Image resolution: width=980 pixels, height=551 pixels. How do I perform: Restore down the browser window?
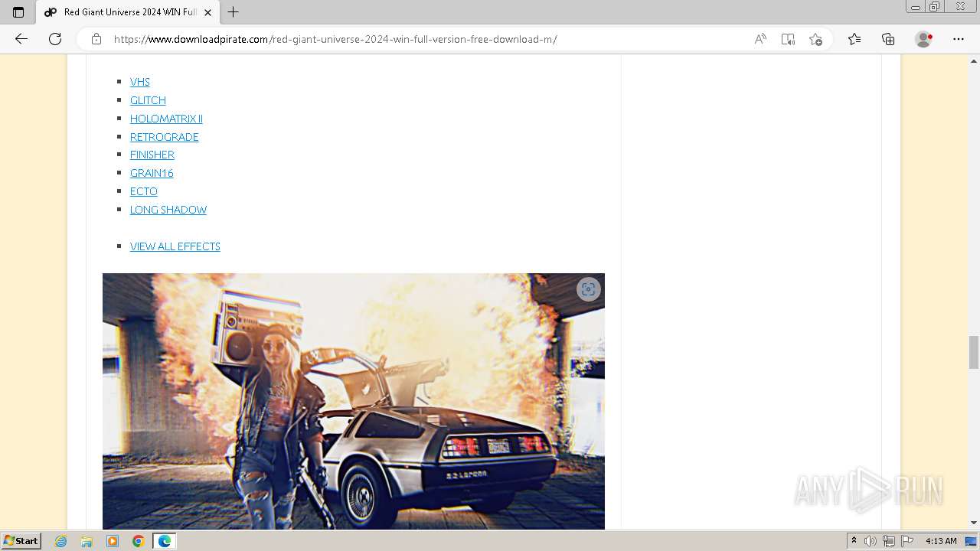[935, 7]
